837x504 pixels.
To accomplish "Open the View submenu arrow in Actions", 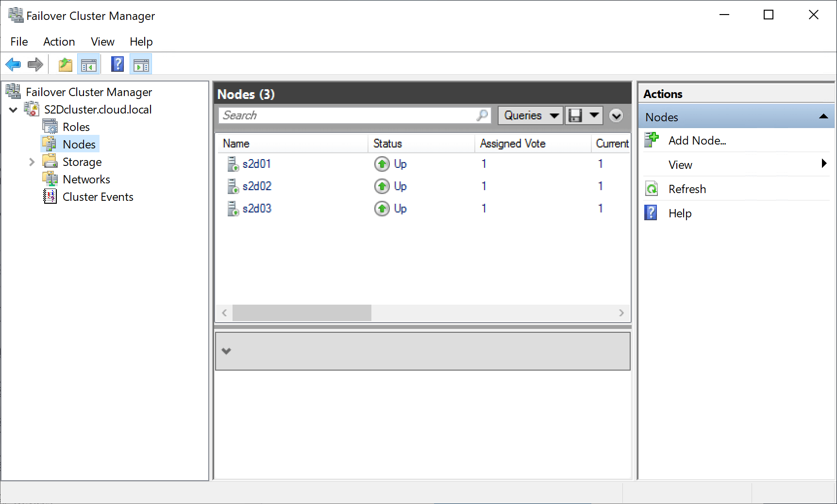I will 824,163.
